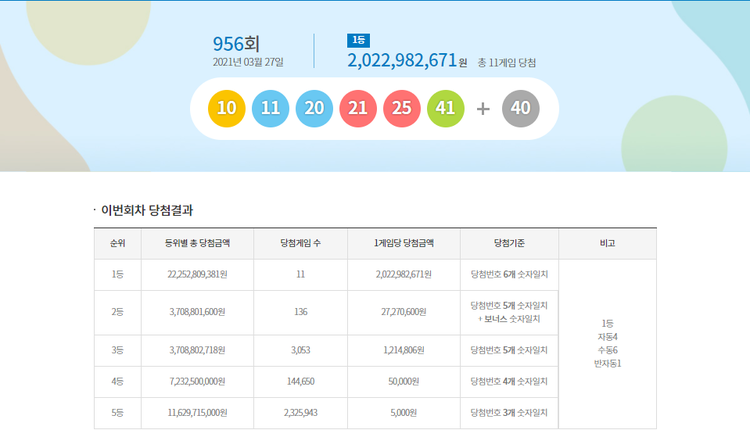This screenshot has height=430, width=750.
Task: Click the yellow number 10 ball
Action: 227,109
